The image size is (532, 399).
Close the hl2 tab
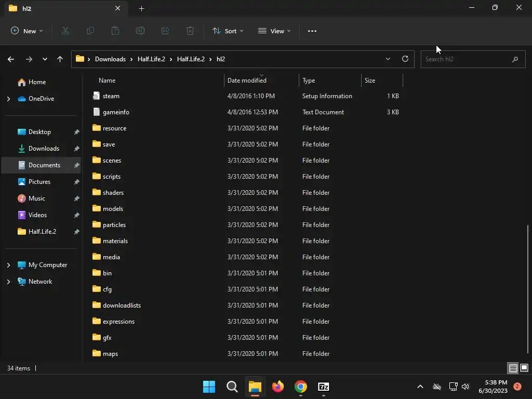pos(118,8)
